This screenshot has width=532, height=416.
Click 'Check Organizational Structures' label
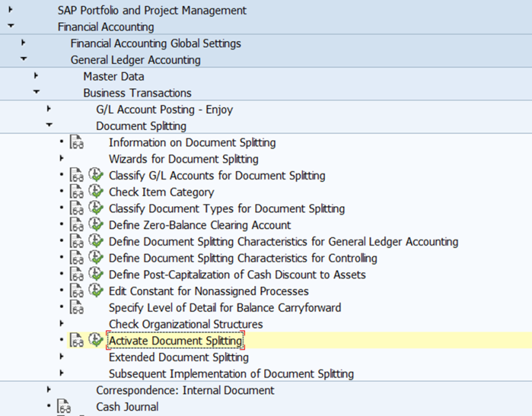coord(186,325)
